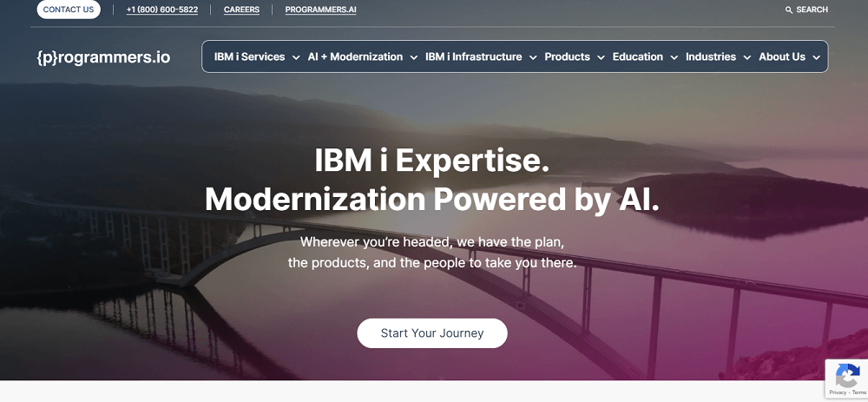Expand the AI + Modernization chevron
The height and width of the screenshot is (402, 868).
(415, 57)
